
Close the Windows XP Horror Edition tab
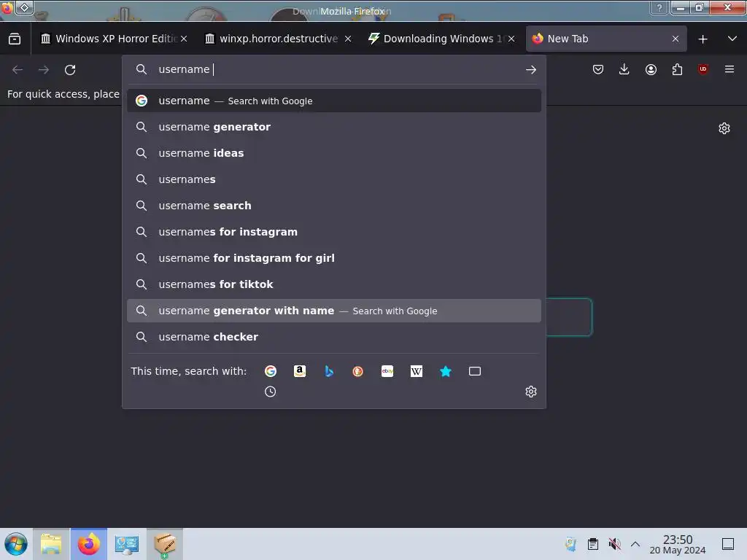[x=184, y=39]
